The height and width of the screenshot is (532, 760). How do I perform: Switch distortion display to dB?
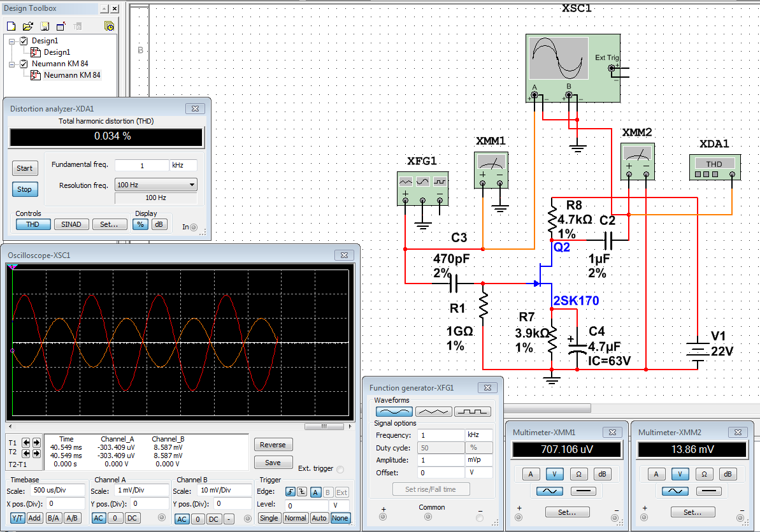[x=159, y=224]
